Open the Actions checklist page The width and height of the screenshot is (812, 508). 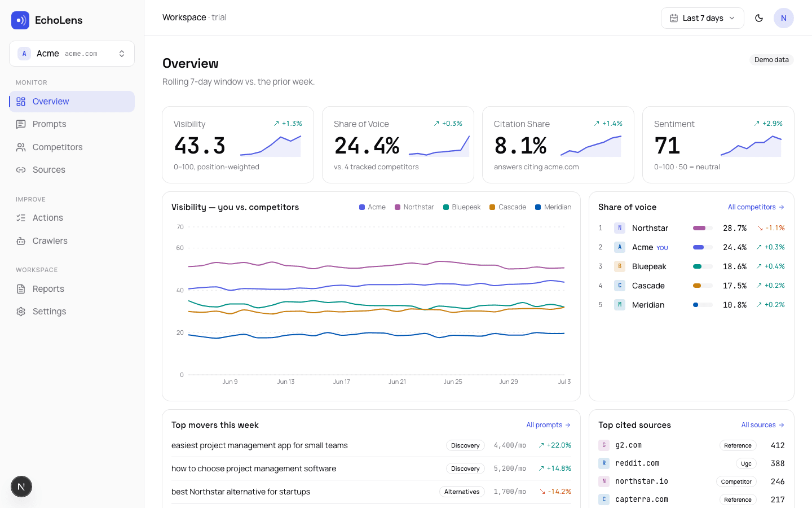[72, 218]
